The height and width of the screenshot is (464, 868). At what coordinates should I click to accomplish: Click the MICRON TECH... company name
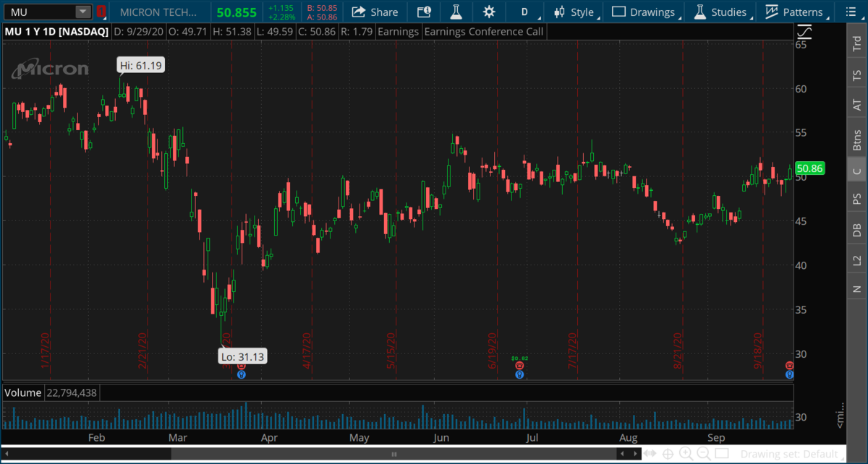tap(158, 12)
